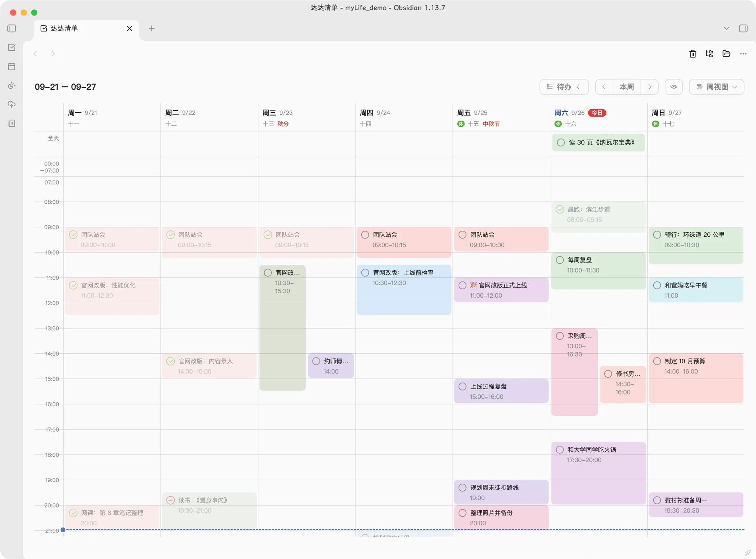
Task: Toggle the eye visibility button
Action: point(674,87)
